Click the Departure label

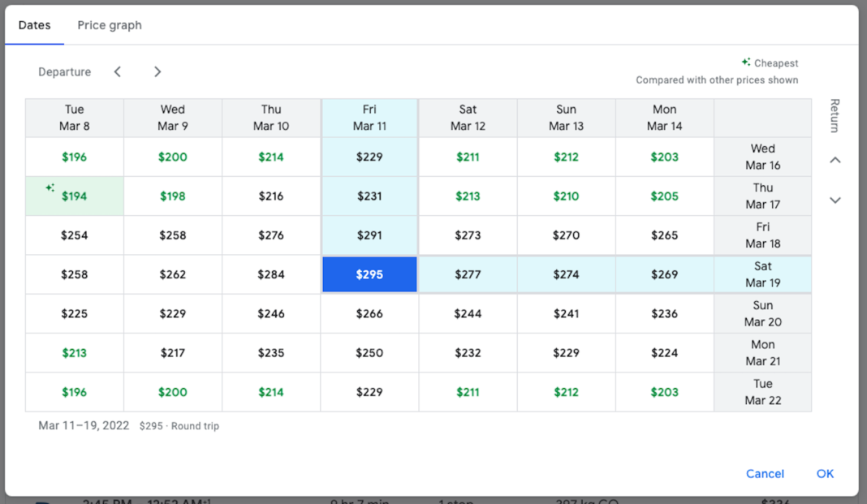[x=64, y=71]
